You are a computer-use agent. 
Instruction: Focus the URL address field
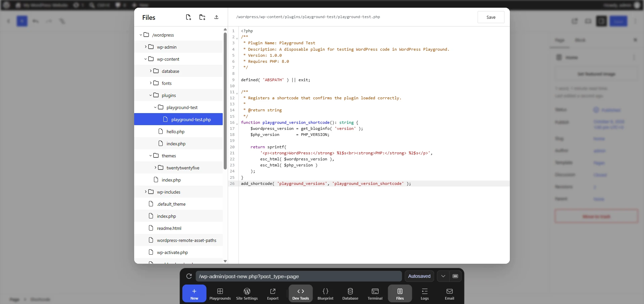click(x=299, y=276)
